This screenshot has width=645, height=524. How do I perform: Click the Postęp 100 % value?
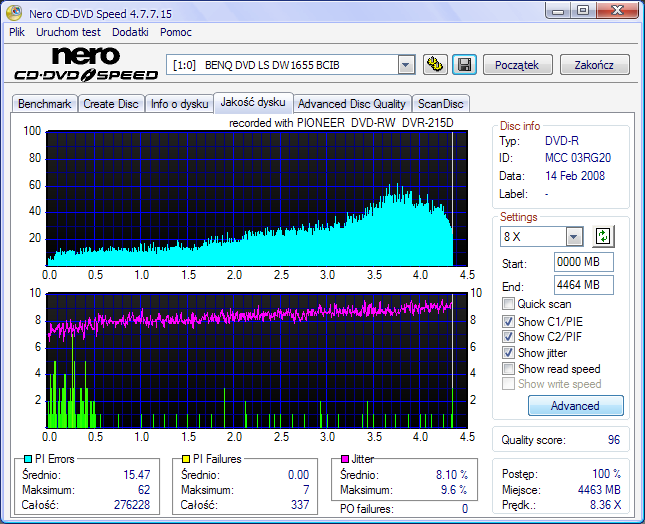606,474
